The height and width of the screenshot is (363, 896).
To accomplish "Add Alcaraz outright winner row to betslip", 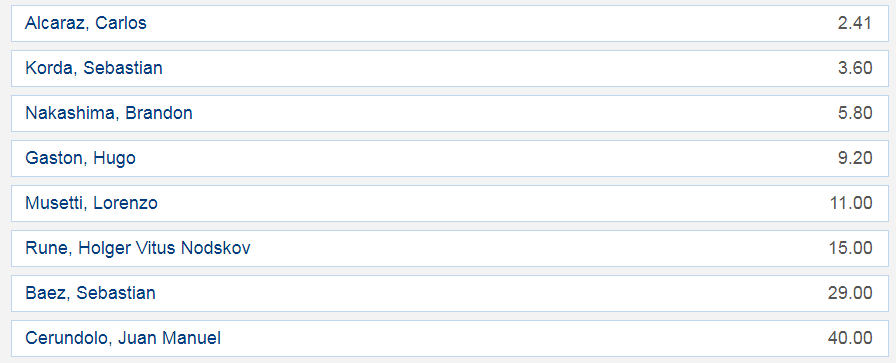I will (x=450, y=23).
